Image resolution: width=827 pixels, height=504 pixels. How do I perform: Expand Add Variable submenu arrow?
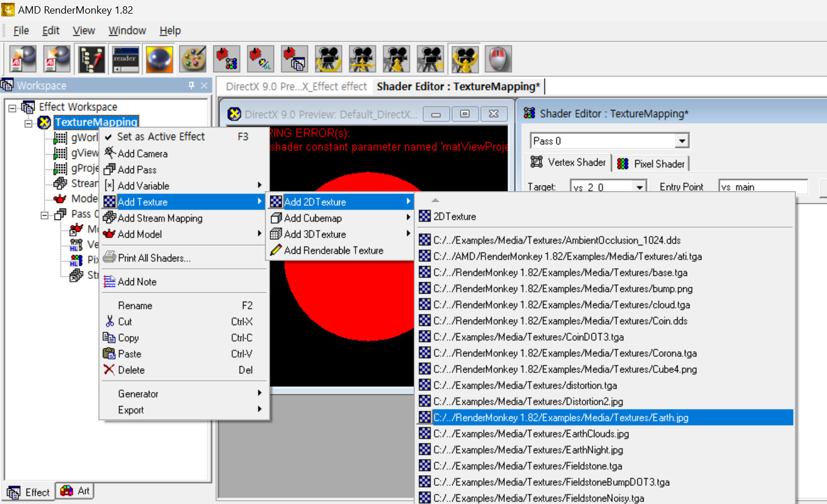[x=260, y=185]
